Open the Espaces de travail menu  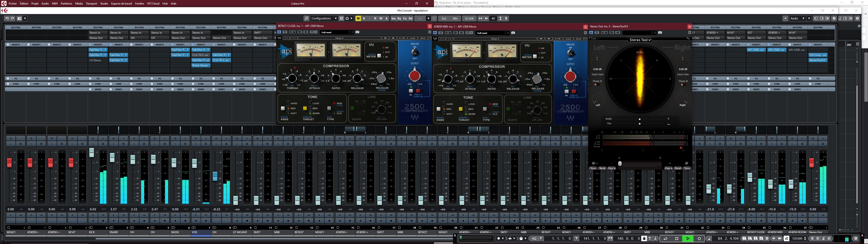pos(121,3)
